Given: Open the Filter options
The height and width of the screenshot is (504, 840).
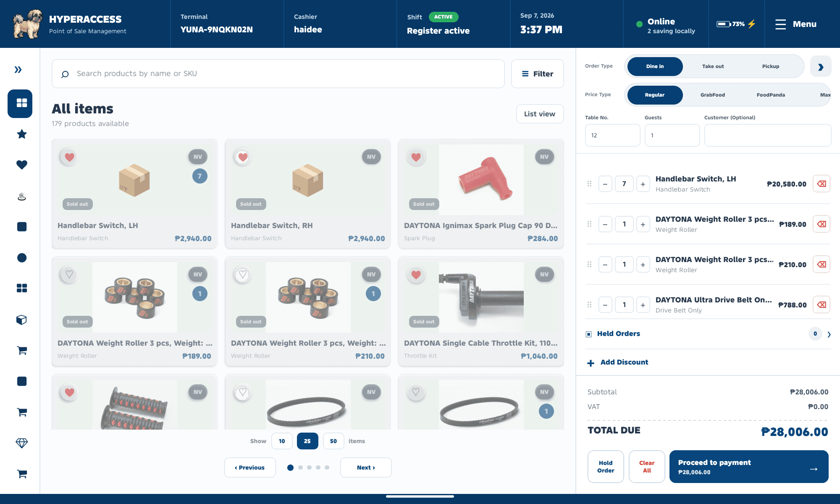Looking at the screenshot, I should [537, 74].
